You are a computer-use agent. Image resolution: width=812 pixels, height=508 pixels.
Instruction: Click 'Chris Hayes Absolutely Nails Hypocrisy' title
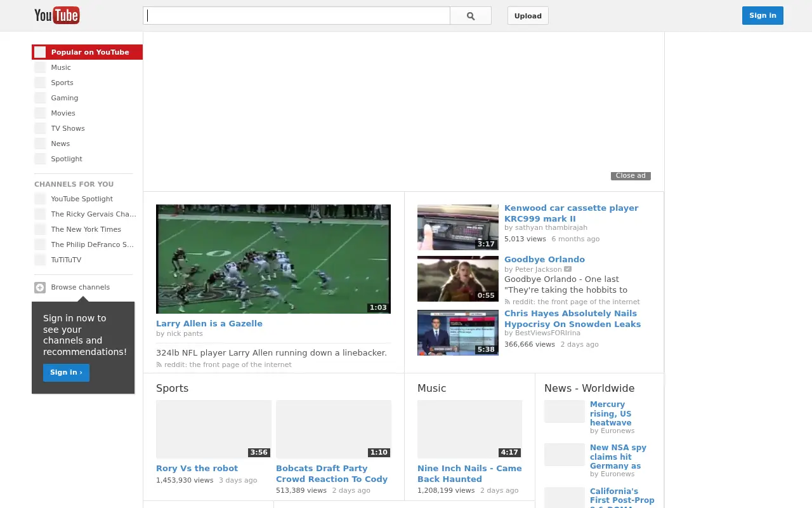(573, 319)
